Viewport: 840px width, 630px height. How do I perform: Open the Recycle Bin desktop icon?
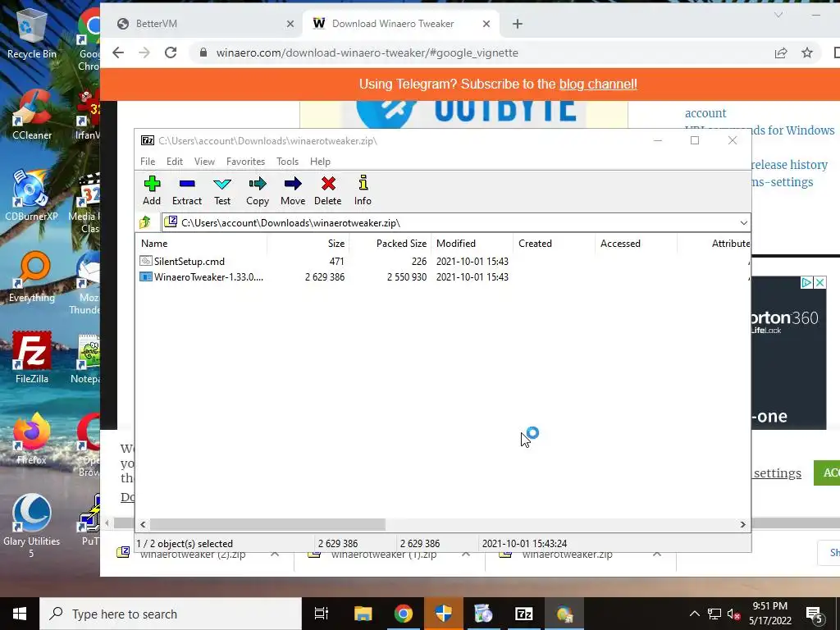[x=32, y=33]
